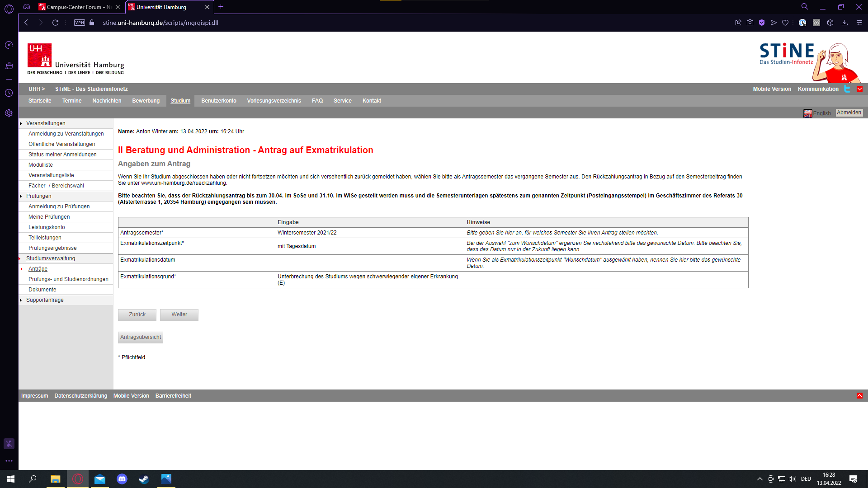Click the Universität Hamburg logo
868x488 pixels.
(x=75, y=59)
